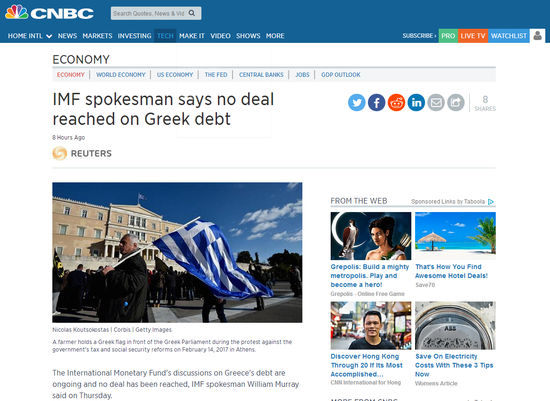This screenshot has width=550, height=401.
Task: Open the MORE navigation menu
Action: coord(275,36)
